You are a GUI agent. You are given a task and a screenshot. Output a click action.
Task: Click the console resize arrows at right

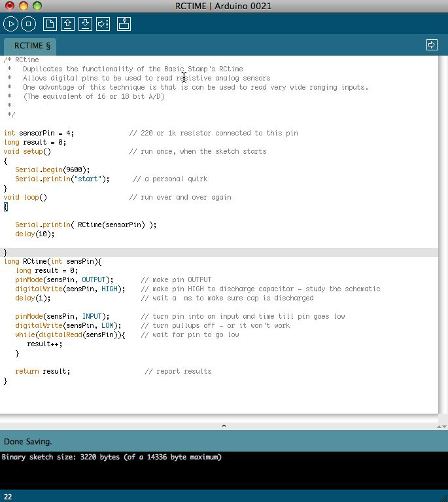[x=441, y=427]
